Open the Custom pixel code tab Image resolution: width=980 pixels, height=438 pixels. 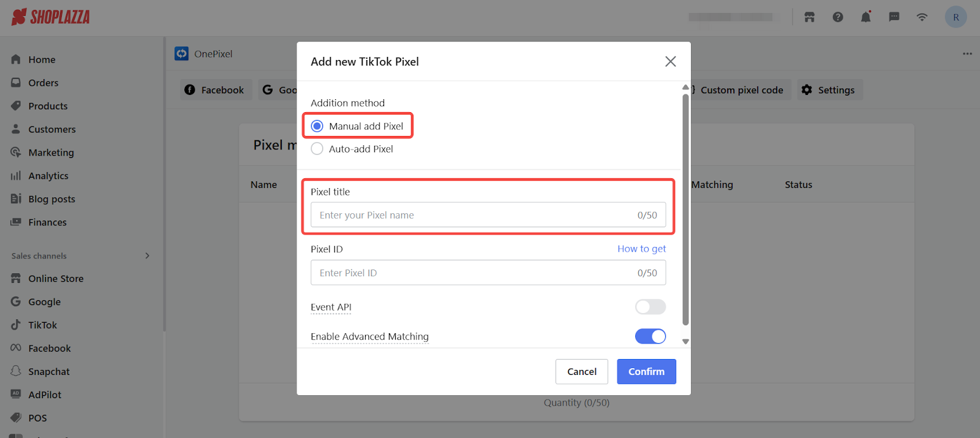click(740, 90)
